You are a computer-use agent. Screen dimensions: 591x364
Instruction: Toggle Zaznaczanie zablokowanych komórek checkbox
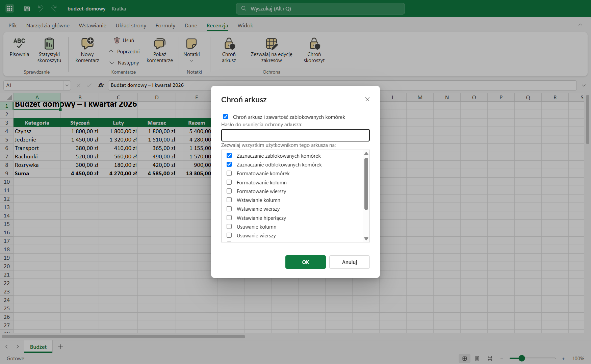pos(229,156)
